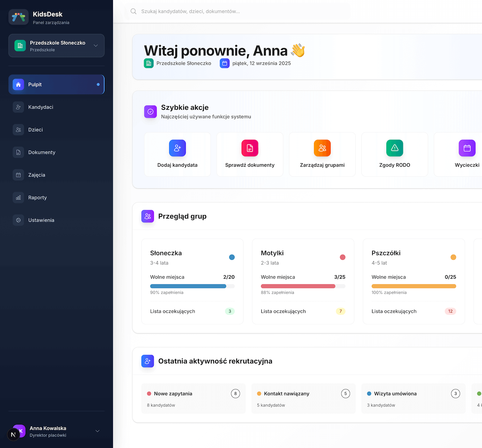Open the Zajęcia calendar icon

[x=18, y=175]
